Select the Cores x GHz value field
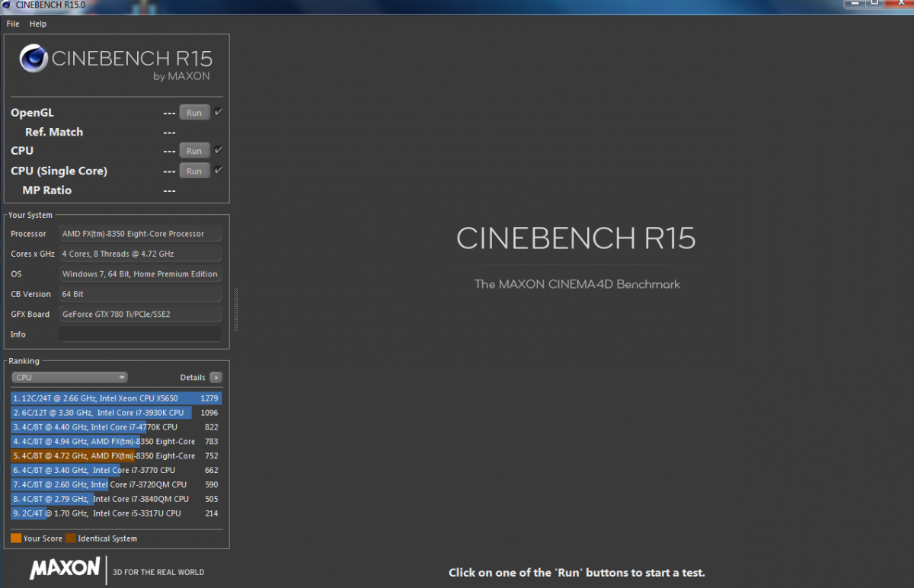 click(140, 254)
